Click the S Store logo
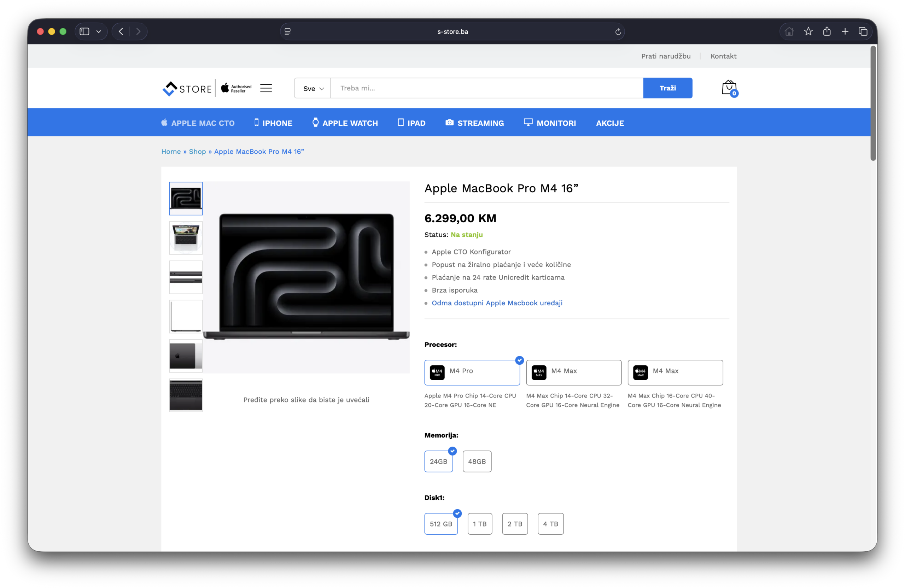 click(187, 88)
